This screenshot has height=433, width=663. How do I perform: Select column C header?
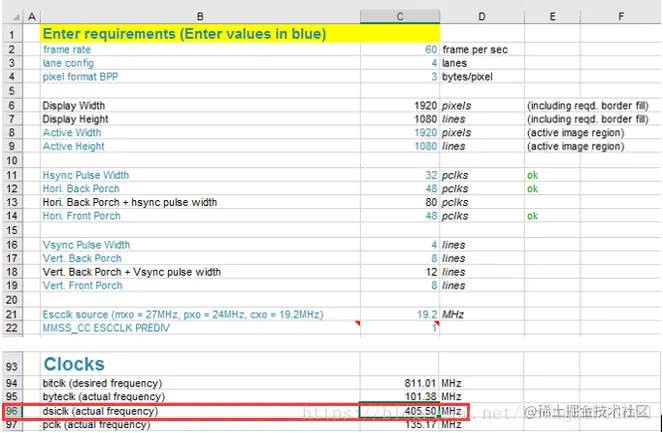click(x=400, y=16)
